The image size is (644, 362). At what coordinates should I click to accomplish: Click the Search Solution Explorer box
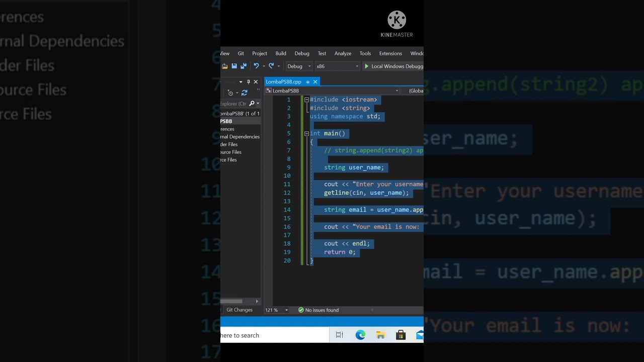[233, 104]
